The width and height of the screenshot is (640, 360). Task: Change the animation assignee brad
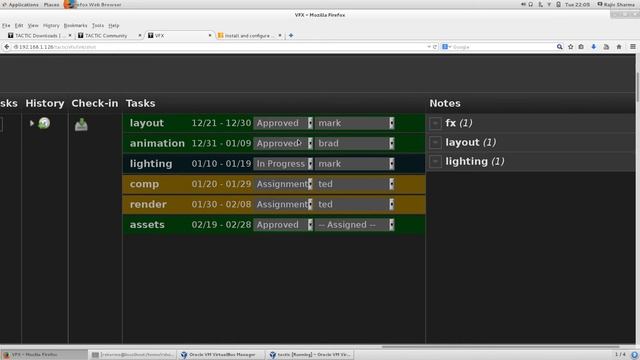[x=355, y=143]
